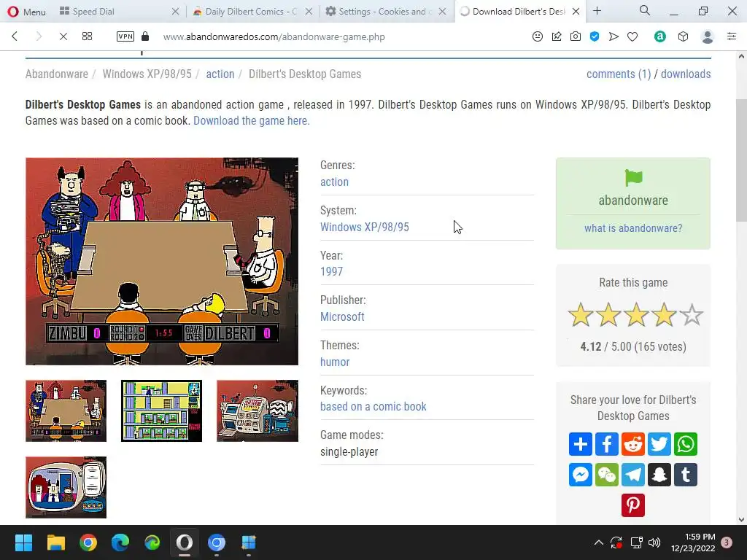Open the Speed Dial grid icon
747x560 pixels.
click(x=88, y=36)
